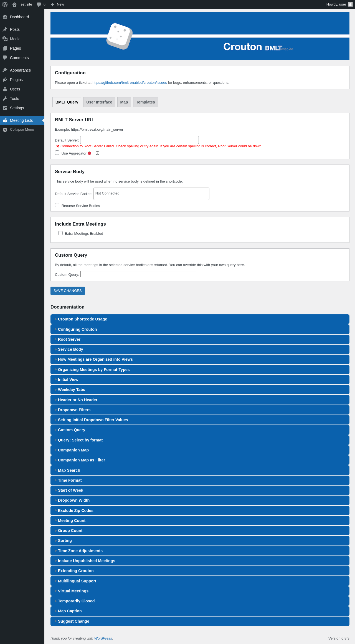Click the Crouton dice logo
The height and width of the screenshot is (644, 355).
120,36
